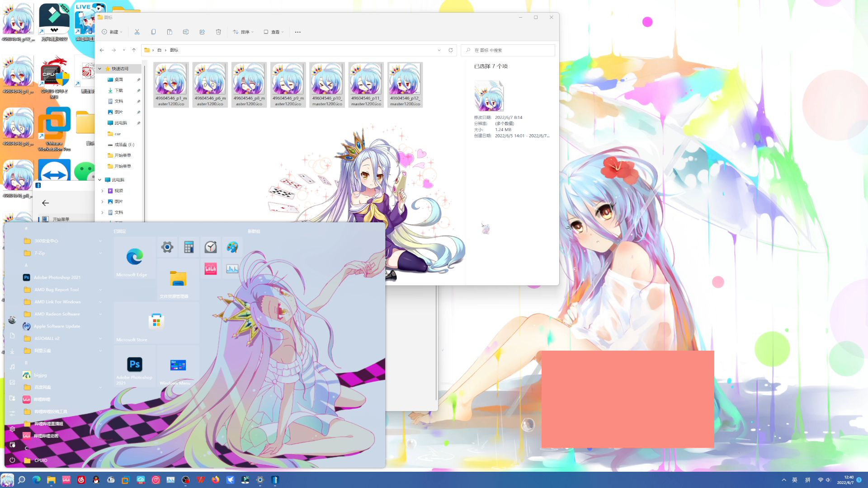Click the Share icon in Explorer toolbar
Image resolution: width=868 pixels, height=488 pixels.
(202, 32)
